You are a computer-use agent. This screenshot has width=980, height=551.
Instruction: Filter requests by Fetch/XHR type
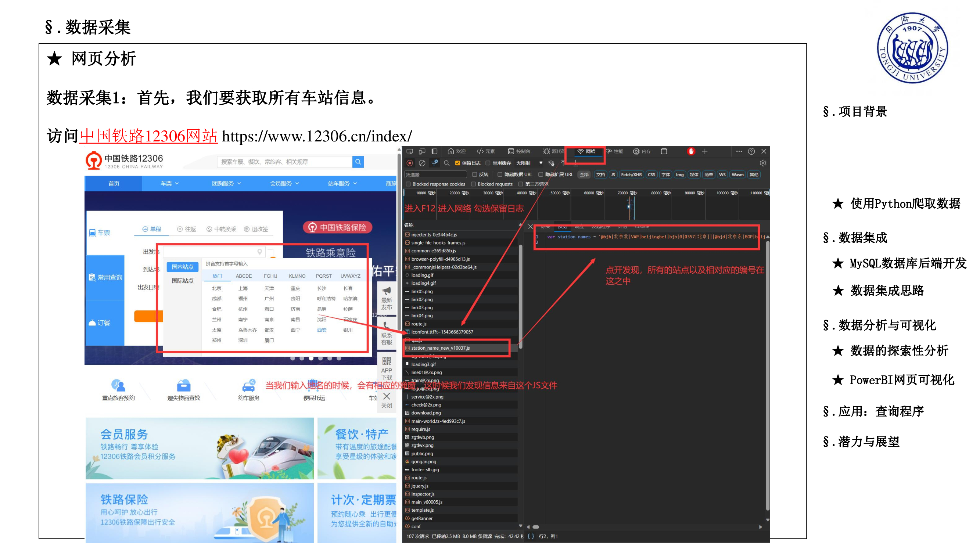631,174
